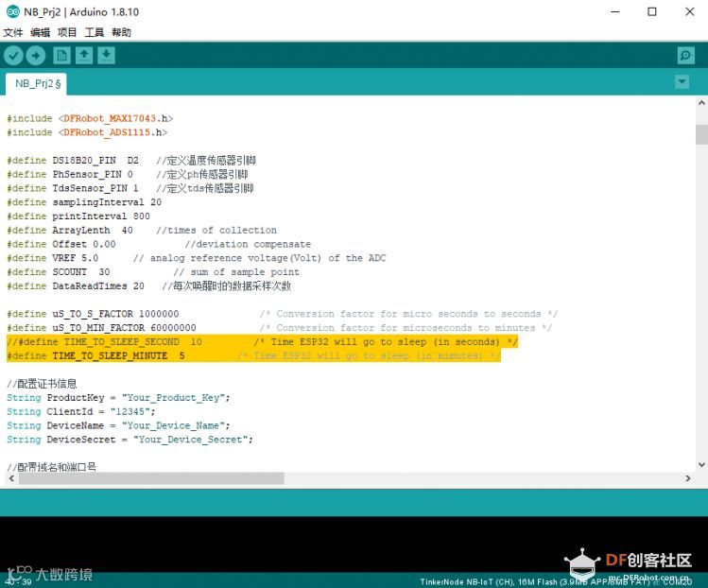Click the SCOUNT 30 define line
Viewport: 708px width, 588px height.
click(x=153, y=272)
